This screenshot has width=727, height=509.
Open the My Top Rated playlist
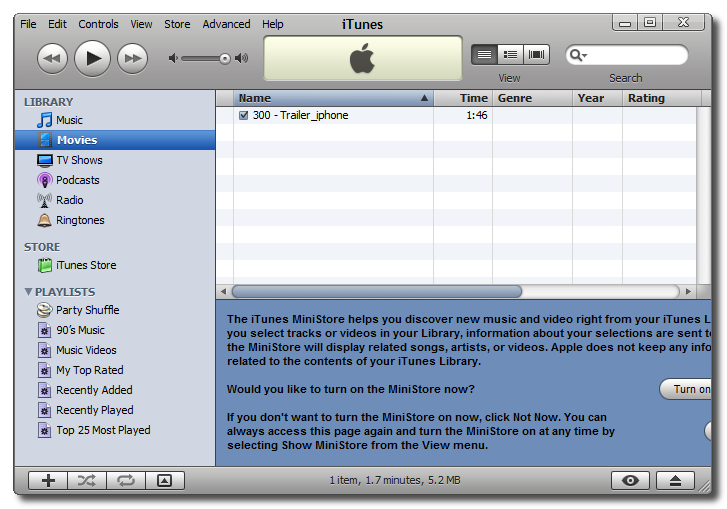115,370
